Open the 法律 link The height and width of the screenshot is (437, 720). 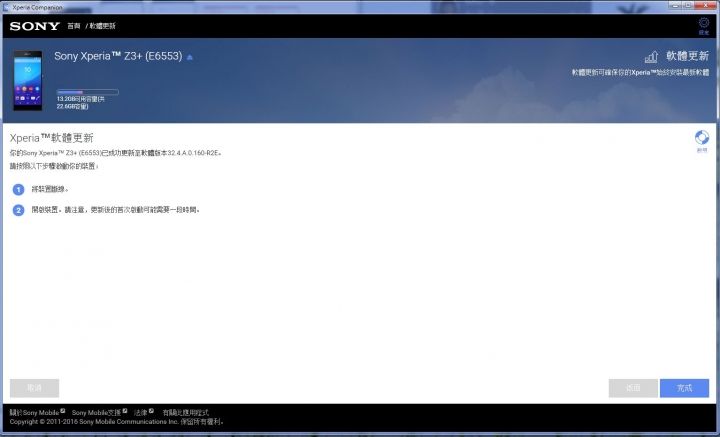[x=141, y=413]
